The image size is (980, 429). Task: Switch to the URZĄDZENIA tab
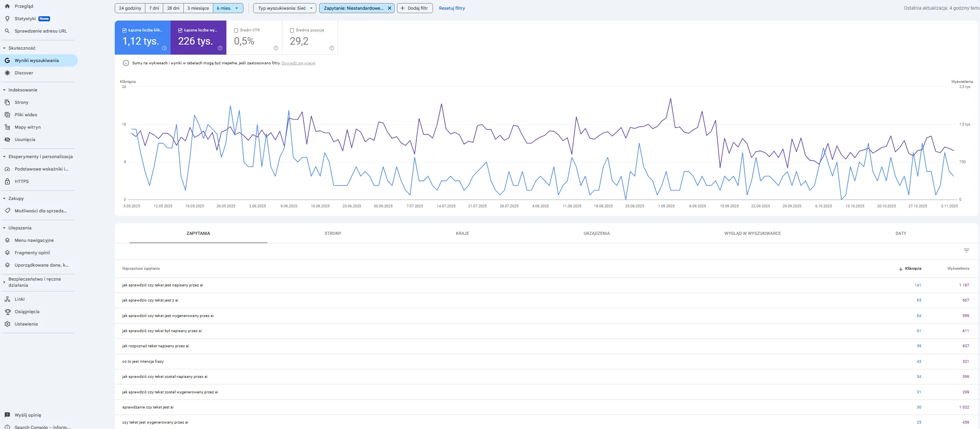pyautogui.click(x=596, y=233)
